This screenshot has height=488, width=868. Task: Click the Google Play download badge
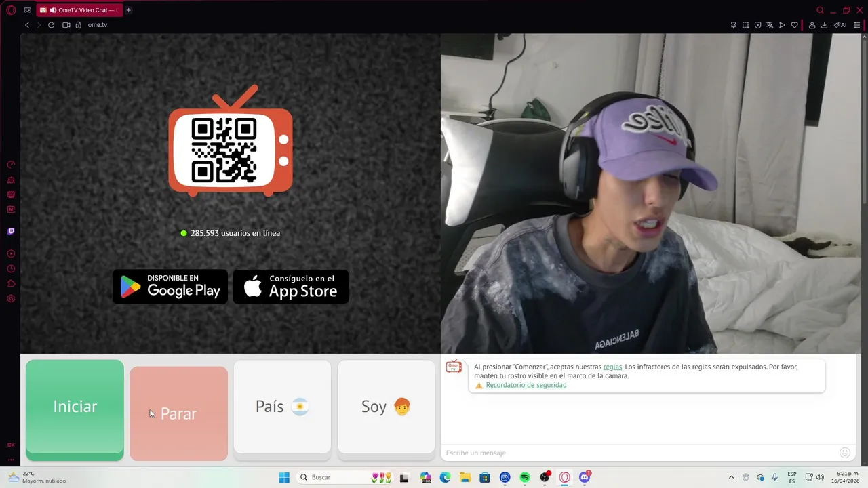pyautogui.click(x=170, y=287)
